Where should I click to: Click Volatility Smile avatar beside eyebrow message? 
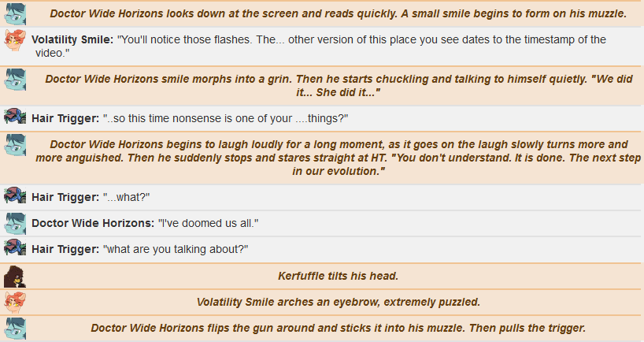(x=15, y=303)
